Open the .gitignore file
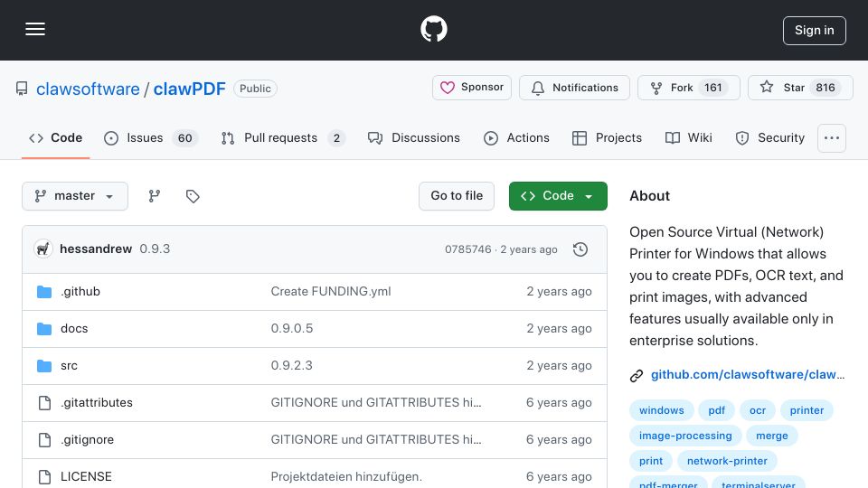Viewport: 868px width, 488px height. pyautogui.click(x=88, y=440)
